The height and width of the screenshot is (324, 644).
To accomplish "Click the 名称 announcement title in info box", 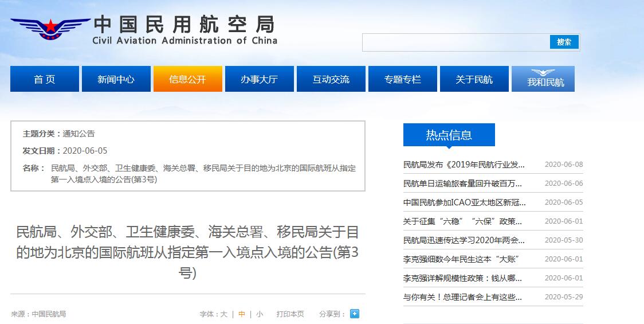I will (203, 174).
